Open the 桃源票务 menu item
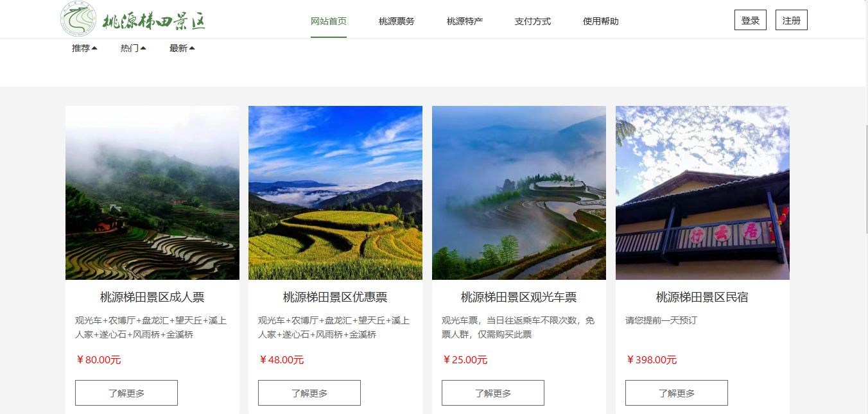This screenshot has width=868, height=414. [x=397, y=21]
